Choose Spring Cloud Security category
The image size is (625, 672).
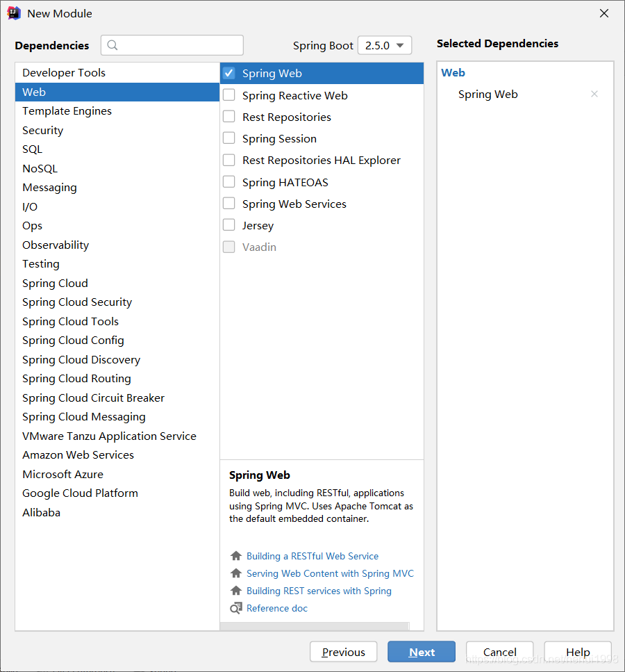tap(117, 302)
